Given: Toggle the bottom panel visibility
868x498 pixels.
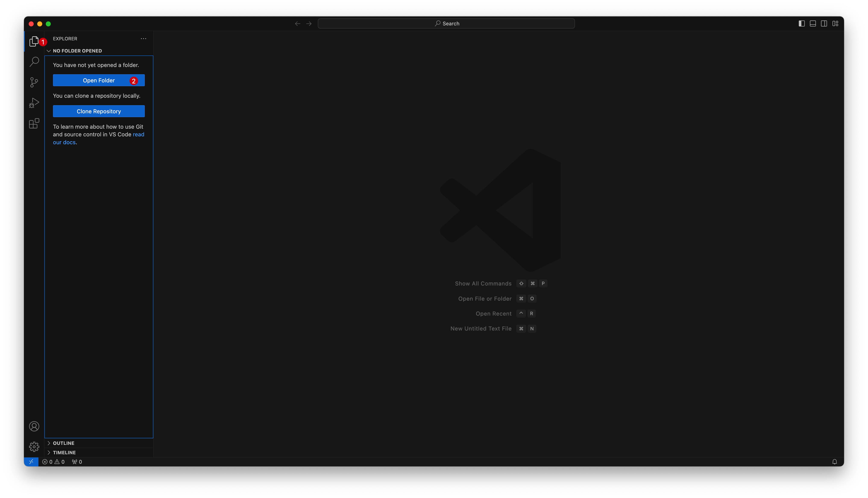Looking at the screenshot, I should tap(813, 24).
